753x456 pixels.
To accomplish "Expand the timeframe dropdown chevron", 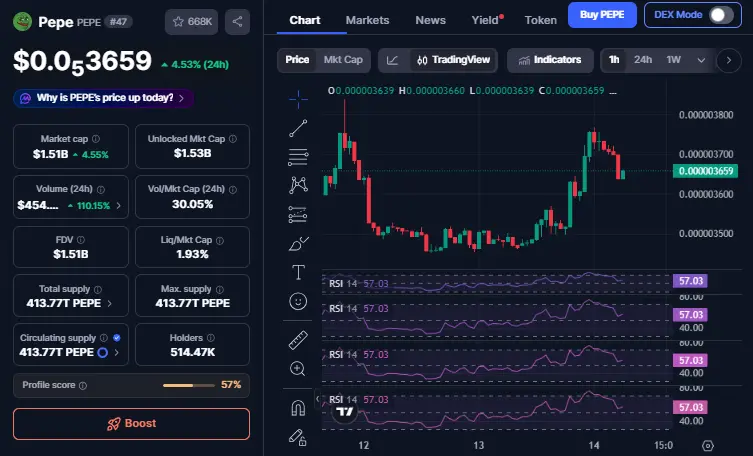I will (701, 60).
